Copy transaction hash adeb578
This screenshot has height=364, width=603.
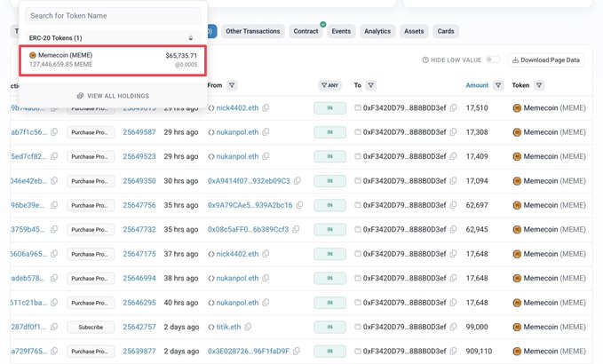pyautogui.click(x=54, y=278)
